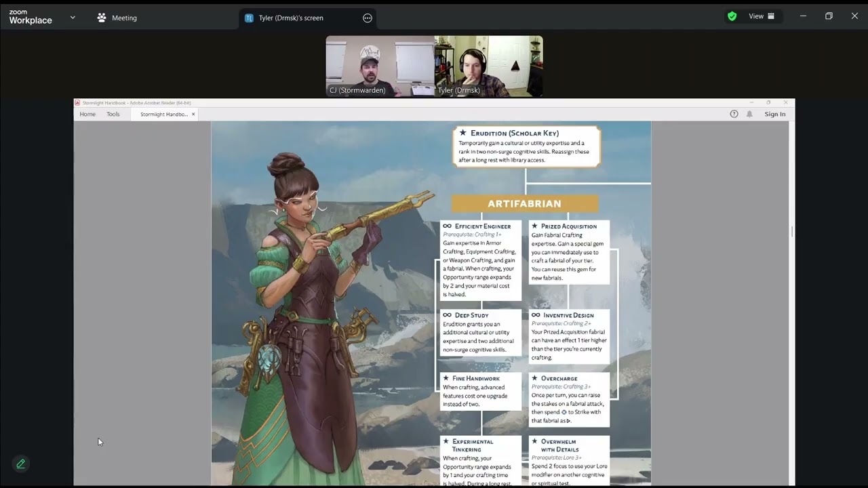Viewport: 868px width, 488px height.
Task: Close the shared Acrobat Reader window
Action: 785,102
